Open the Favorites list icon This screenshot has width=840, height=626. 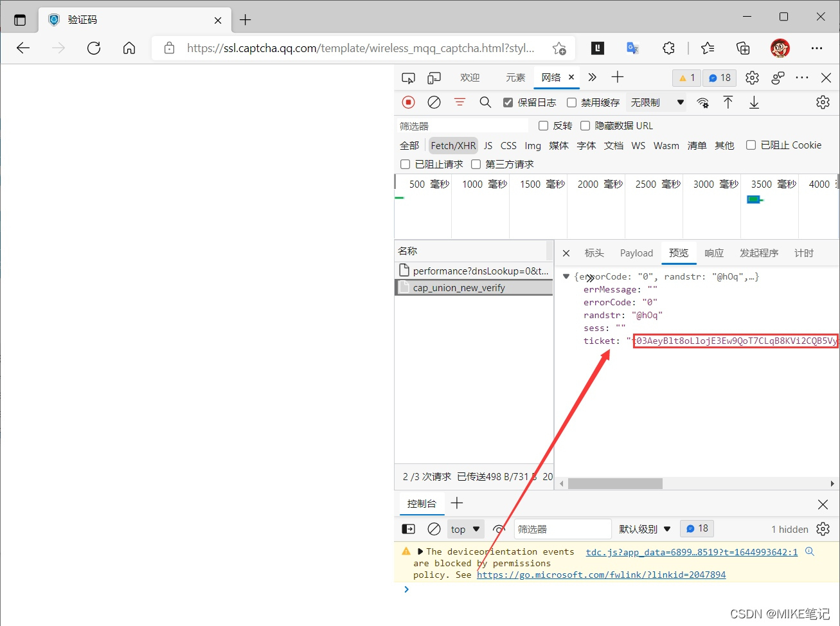tap(708, 48)
